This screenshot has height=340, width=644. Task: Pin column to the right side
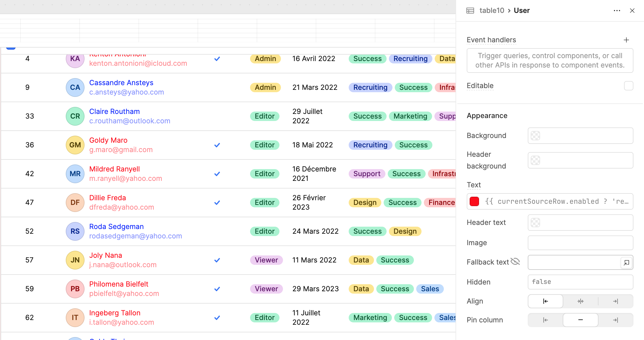pyautogui.click(x=616, y=320)
